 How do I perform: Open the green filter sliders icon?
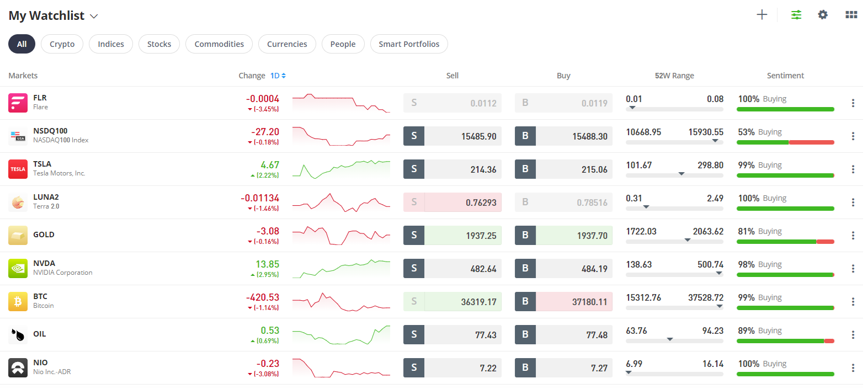point(796,15)
